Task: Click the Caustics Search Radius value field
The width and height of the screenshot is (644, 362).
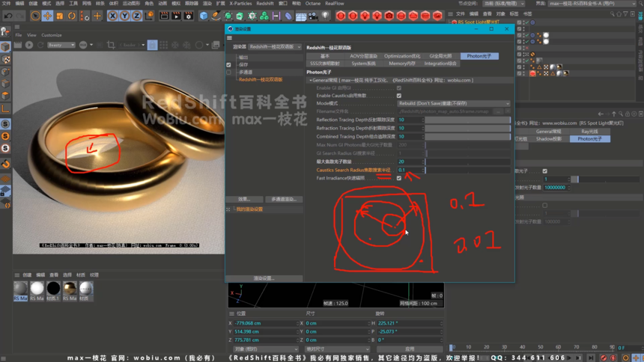Action: (x=410, y=170)
